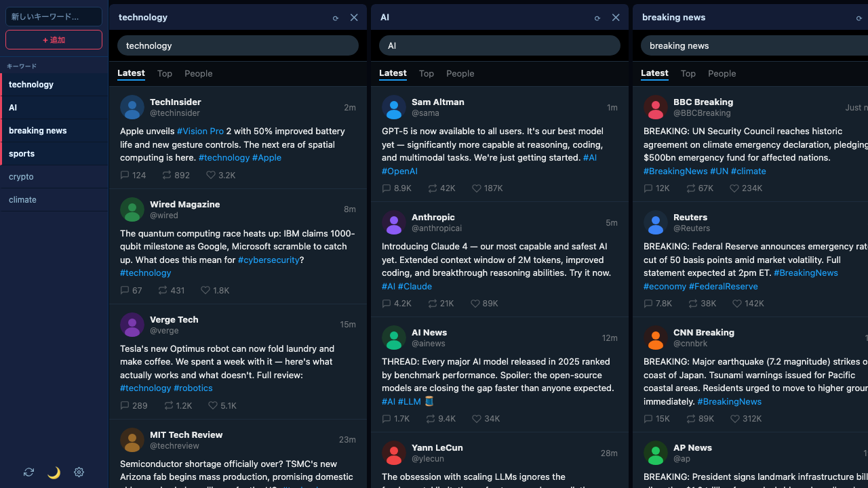Toggle theme with the moon icon
The height and width of the screenshot is (488, 868).
click(x=54, y=472)
